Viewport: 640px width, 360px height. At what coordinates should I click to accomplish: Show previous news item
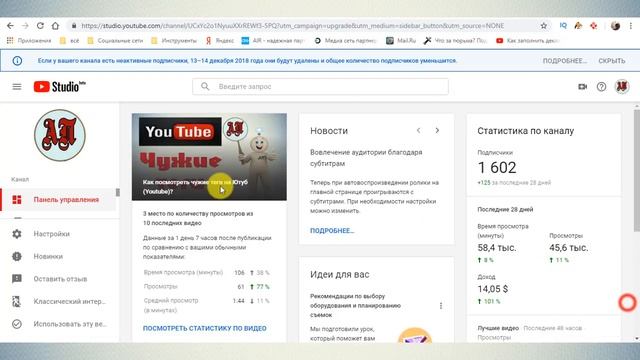coord(418,131)
